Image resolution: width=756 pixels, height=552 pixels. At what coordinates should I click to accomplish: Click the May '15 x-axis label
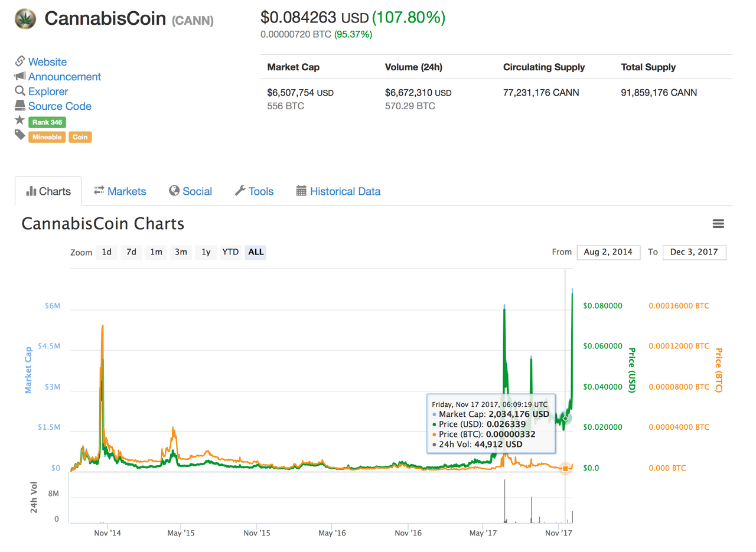(181, 533)
